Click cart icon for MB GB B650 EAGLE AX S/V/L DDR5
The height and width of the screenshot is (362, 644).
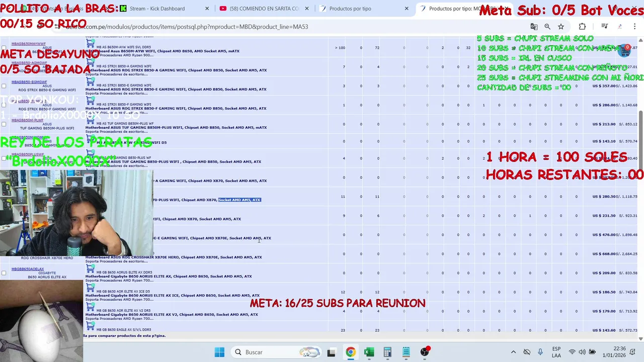[x=90, y=326]
